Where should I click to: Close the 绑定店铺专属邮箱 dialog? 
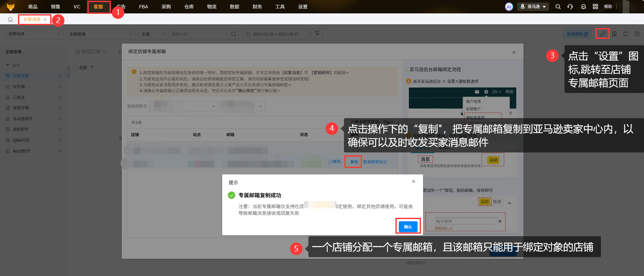tap(514, 52)
